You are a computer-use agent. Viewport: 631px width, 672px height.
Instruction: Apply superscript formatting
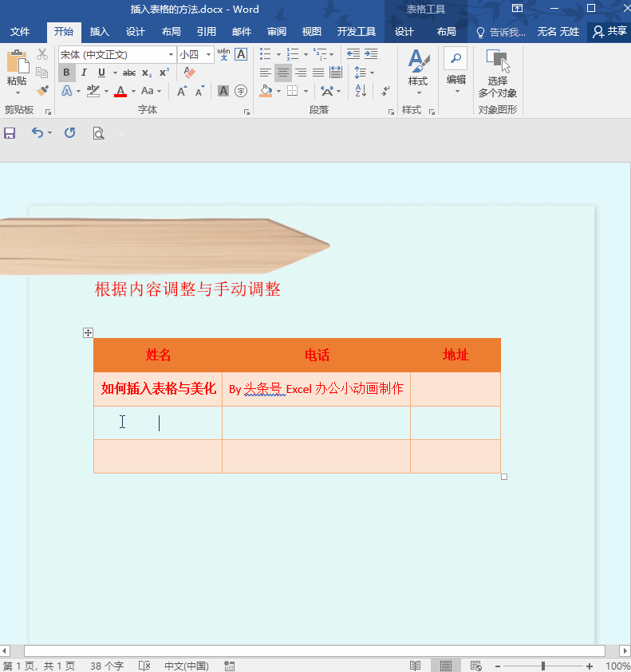(x=164, y=73)
